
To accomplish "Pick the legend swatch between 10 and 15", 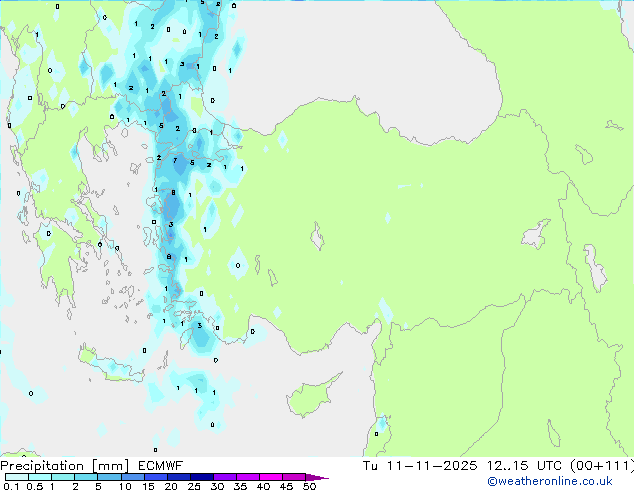I will [133, 477].
